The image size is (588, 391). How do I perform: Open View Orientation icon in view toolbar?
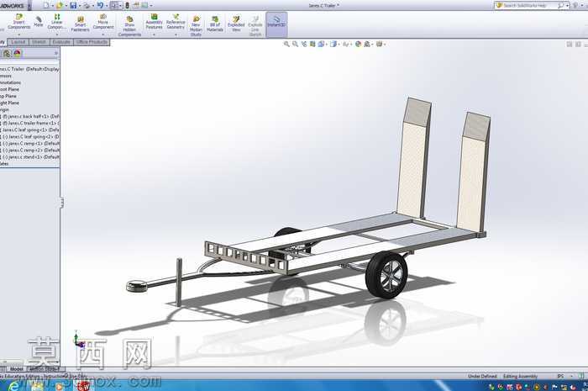321,45
